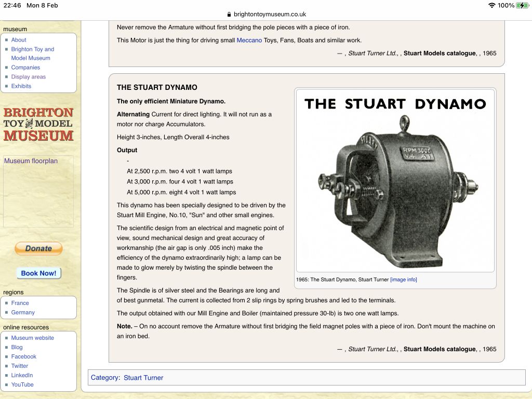Screen dimensions: 532x399
Task: Open the Germany region link
Action: pyautogui.click(x=23, y=312)
